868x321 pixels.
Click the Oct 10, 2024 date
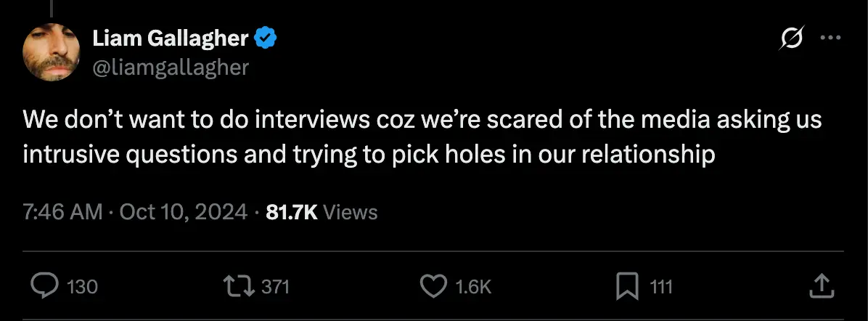[x=182, y=212]
